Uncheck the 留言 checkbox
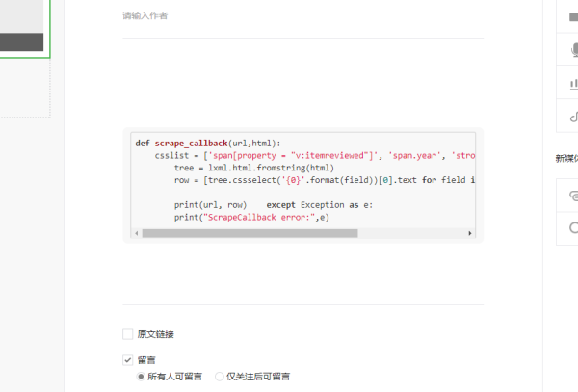 (128, 360)
